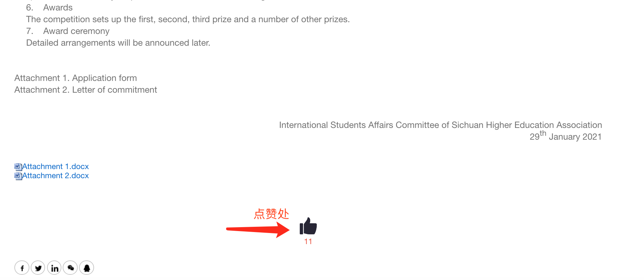Click the Word icon beside Attachment 2.docx
This screenshot has height=280, width=644.
18,176
